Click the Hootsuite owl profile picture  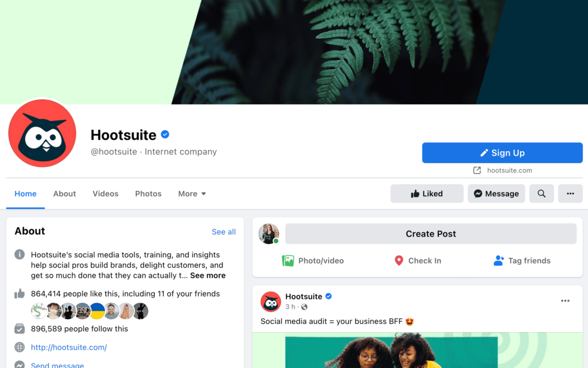(x=42, y=134)
